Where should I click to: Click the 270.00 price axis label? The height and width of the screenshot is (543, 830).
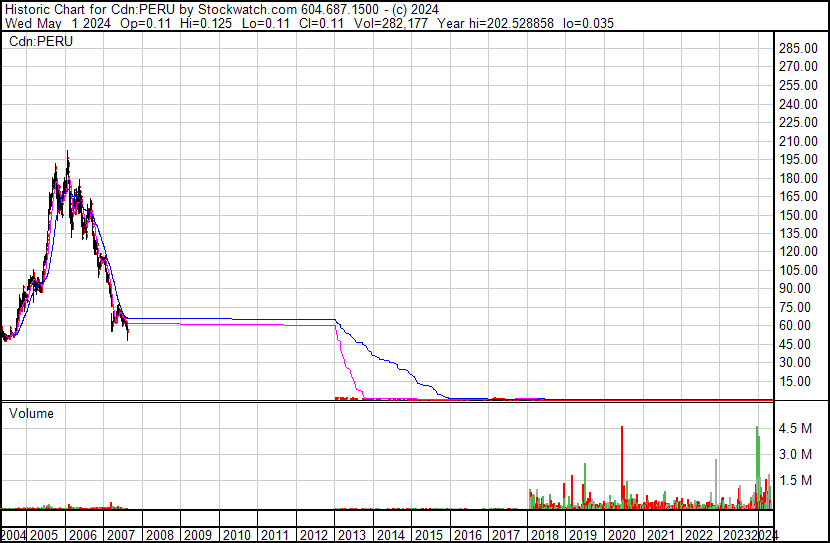click(798, 66)
